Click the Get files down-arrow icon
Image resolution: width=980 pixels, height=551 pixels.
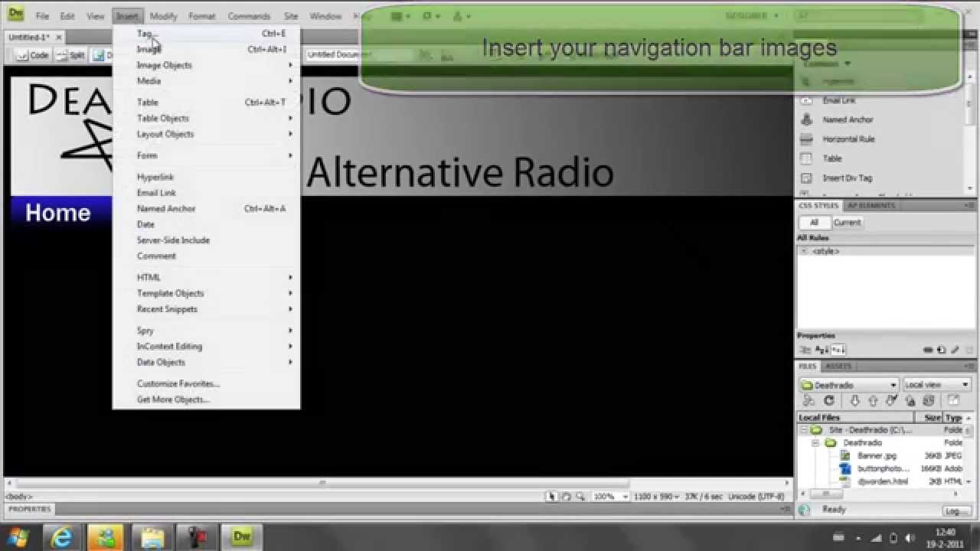(855, 400)
